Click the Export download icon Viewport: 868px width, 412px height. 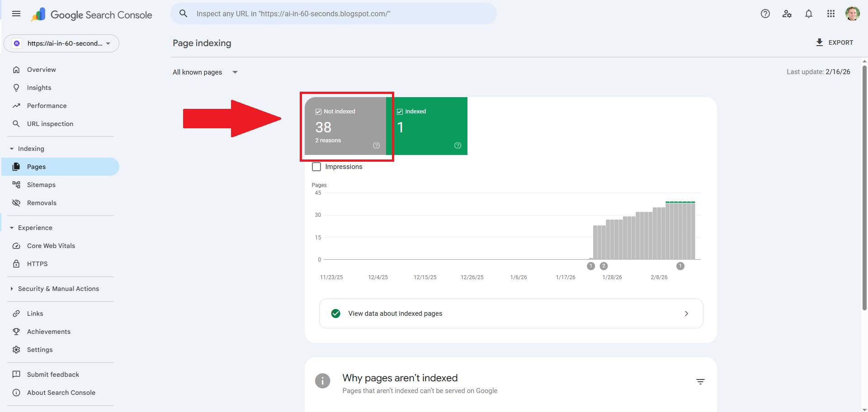[x=819, y=42]
